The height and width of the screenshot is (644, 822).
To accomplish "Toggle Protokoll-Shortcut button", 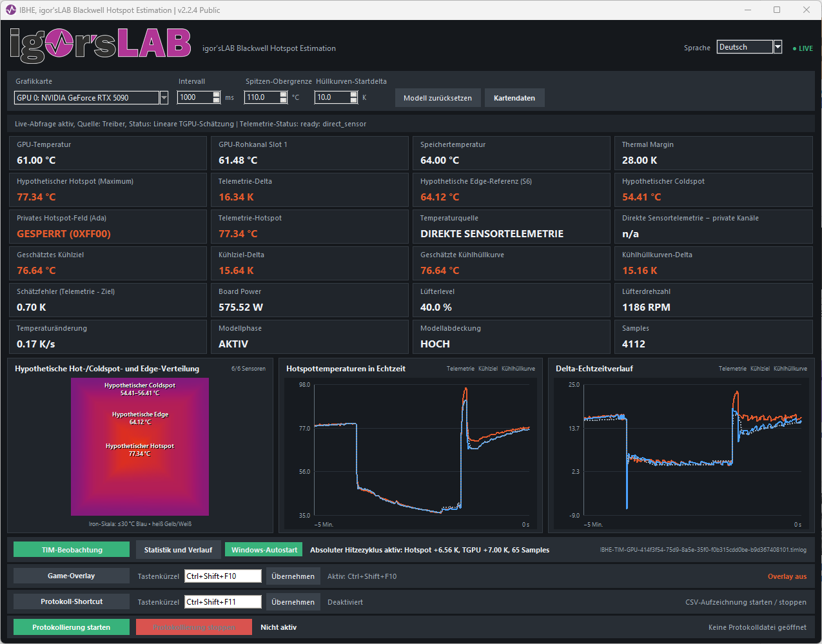I will [x=71, y=601].
